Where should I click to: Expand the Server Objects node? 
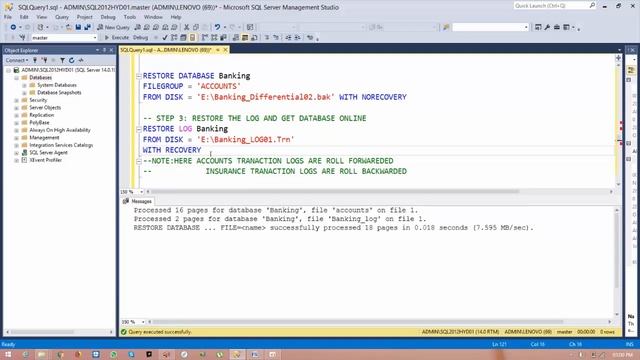pos(17,108)
